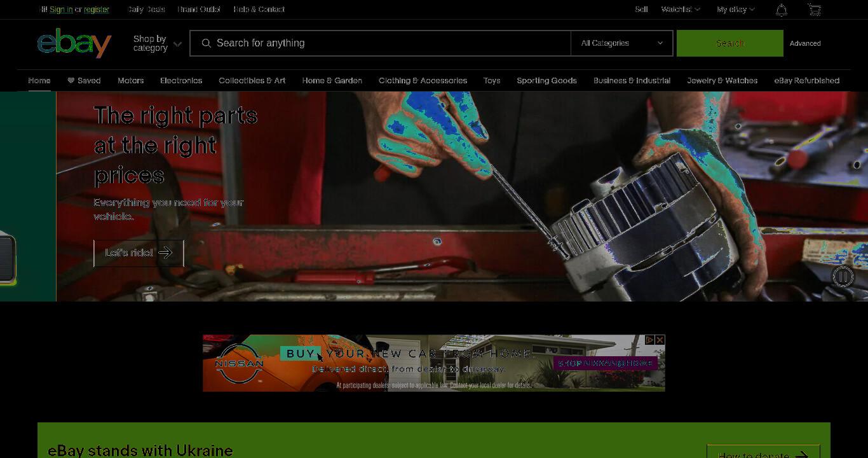
Task: Click the Let's ride! button
Action: click(139, 253)
